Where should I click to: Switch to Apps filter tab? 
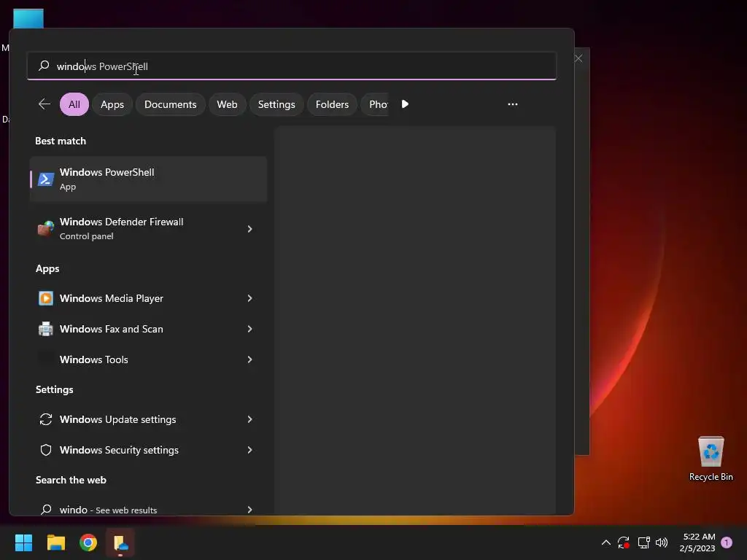pos(112,104)
